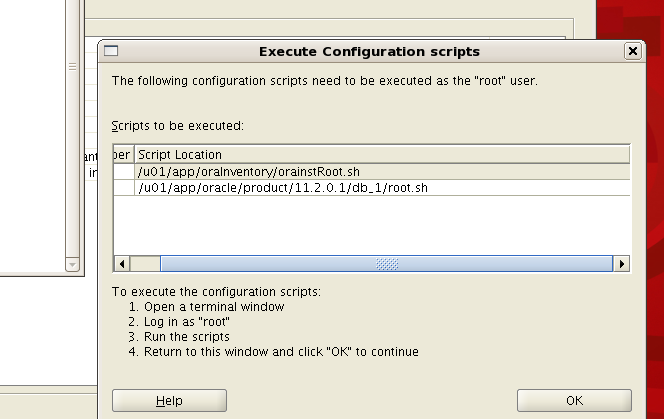Image resolution: width=664 pixels, height=419 pixels.
Task: Select the number cell beside orainstRoot.sh
Action: pos(124,172)
